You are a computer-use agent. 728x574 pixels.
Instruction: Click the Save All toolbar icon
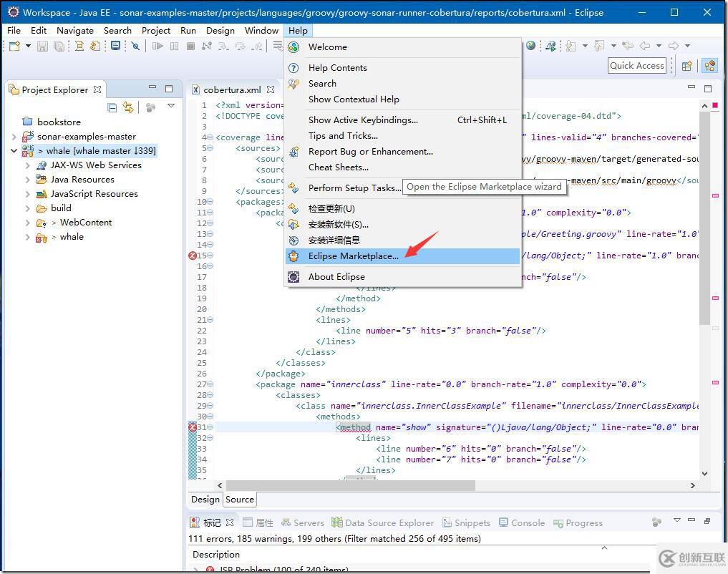pos(59,46)
